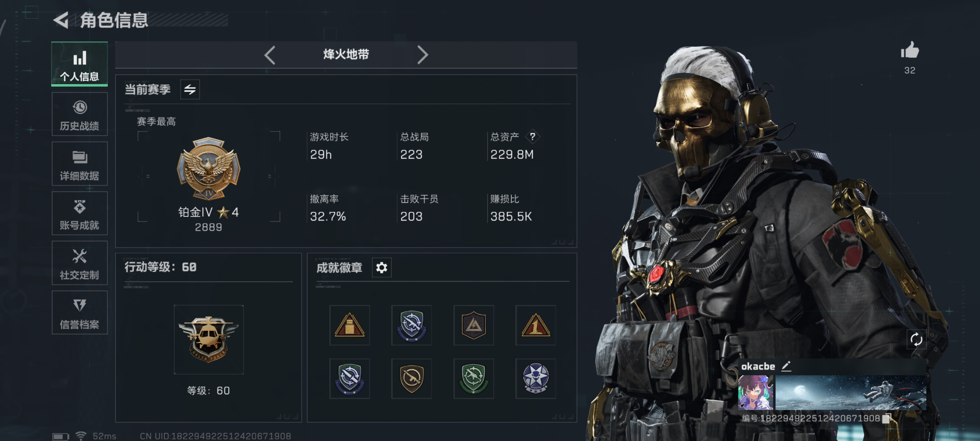Switch to the previous mode with the left chevron
The height and width of the screenshot is (441, 980).
click(270, 55)
